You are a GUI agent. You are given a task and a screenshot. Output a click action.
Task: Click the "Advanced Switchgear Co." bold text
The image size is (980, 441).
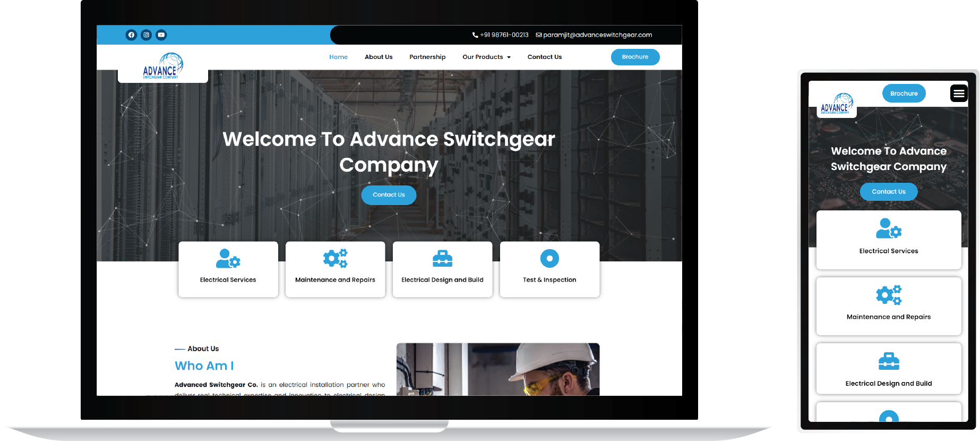(216, 385)
